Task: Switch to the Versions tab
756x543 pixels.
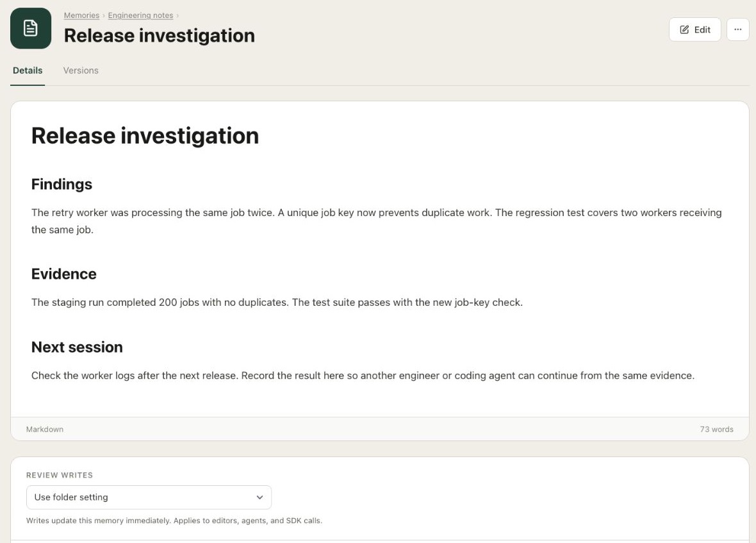Action: click(81, 71)
